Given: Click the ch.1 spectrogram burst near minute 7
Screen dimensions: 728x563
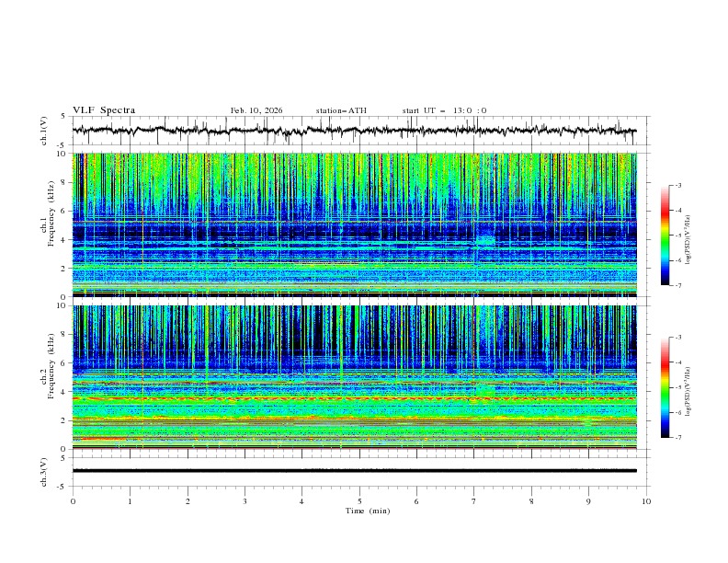Looking at the screenshot, I should [485, 241].
